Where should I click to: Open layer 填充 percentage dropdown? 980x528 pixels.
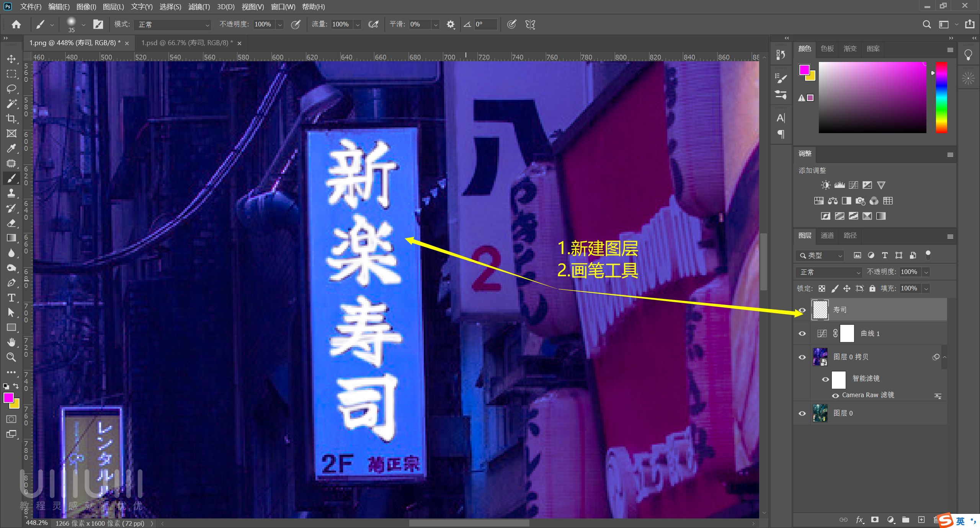click(x=926, y=288)
